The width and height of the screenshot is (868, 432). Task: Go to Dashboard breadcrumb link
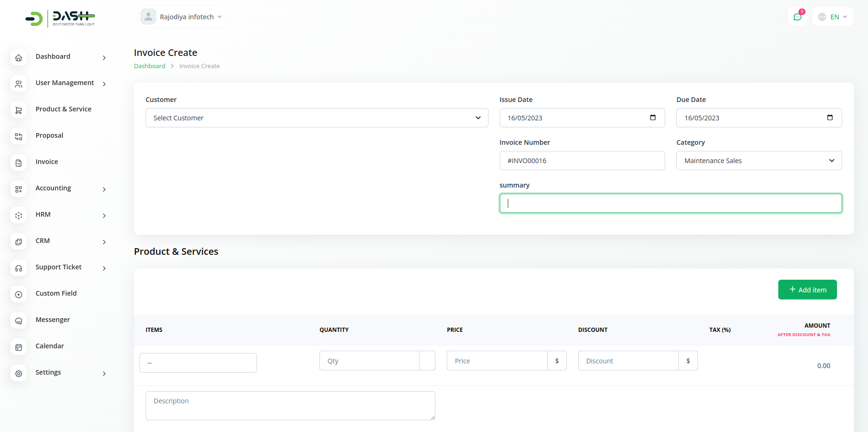149,66
